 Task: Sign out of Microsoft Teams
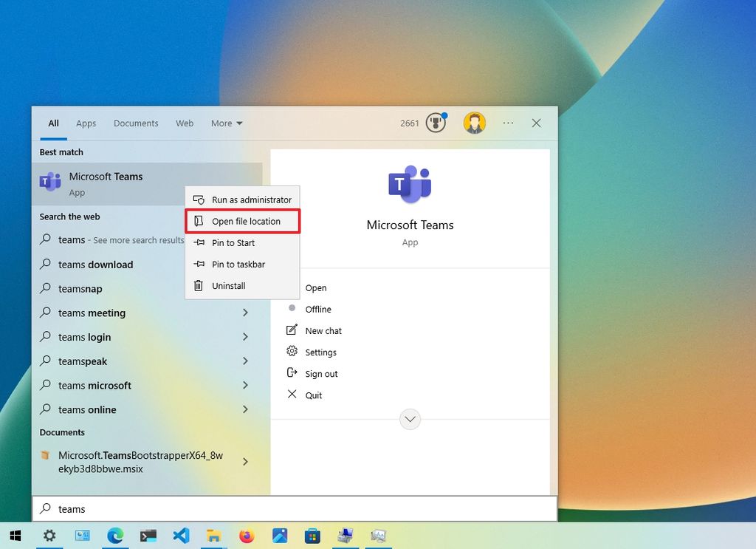point(321,373)
